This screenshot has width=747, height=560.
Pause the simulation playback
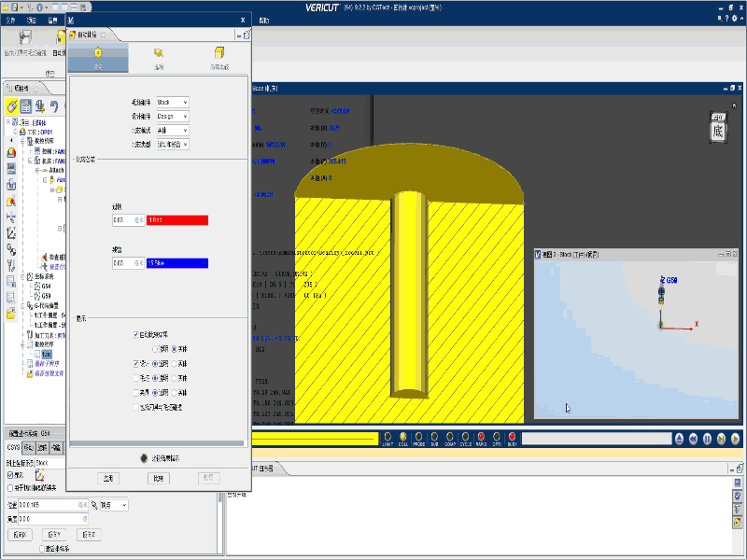[x=707, y=439]
